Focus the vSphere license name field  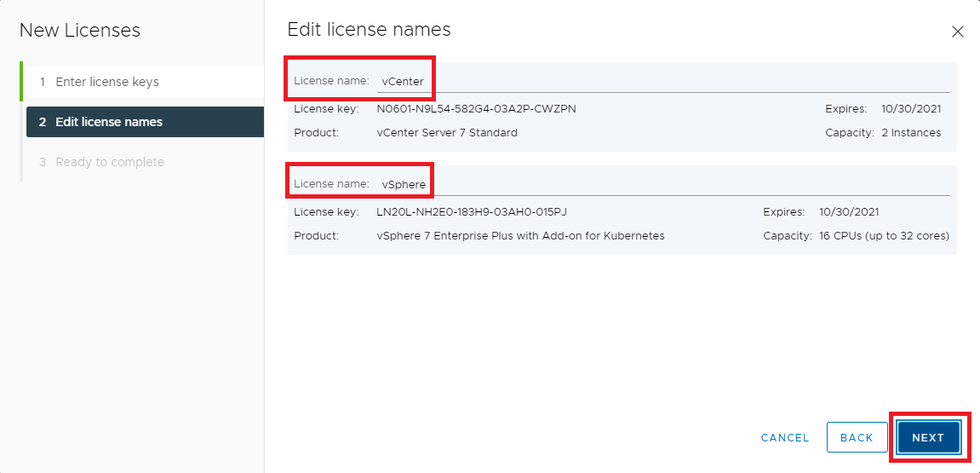coord(662,184)
